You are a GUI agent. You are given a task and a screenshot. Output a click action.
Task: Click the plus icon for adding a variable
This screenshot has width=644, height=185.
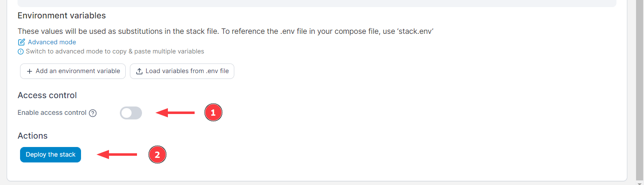coord(29,71)
